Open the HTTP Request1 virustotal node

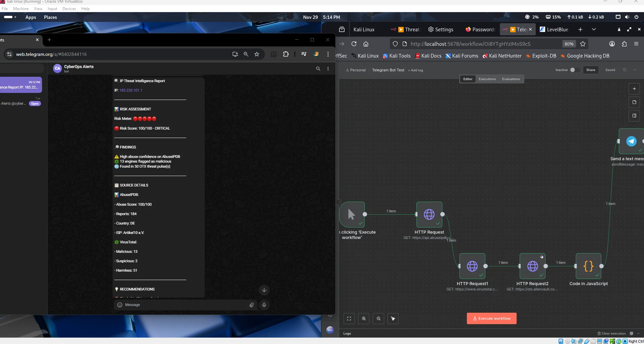472,266
